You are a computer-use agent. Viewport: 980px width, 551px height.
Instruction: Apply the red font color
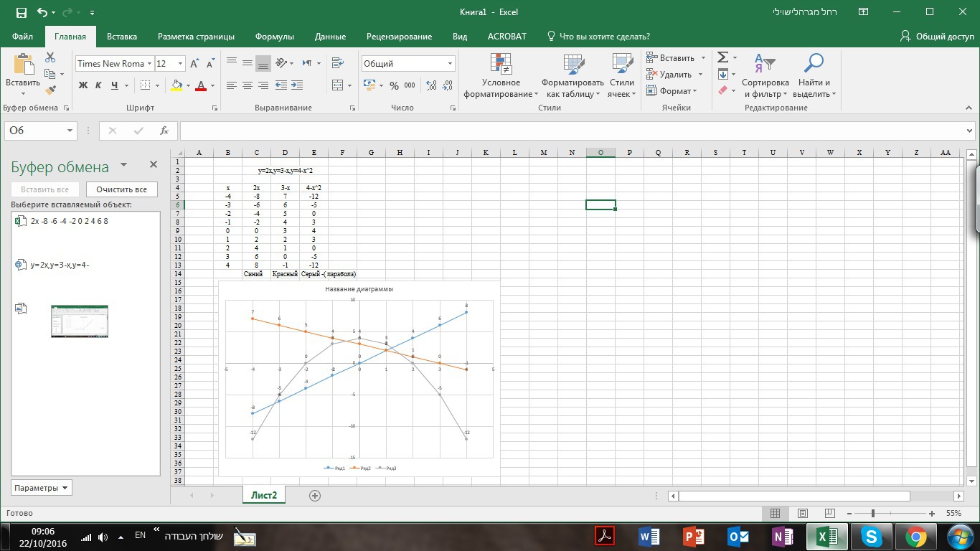200,85
